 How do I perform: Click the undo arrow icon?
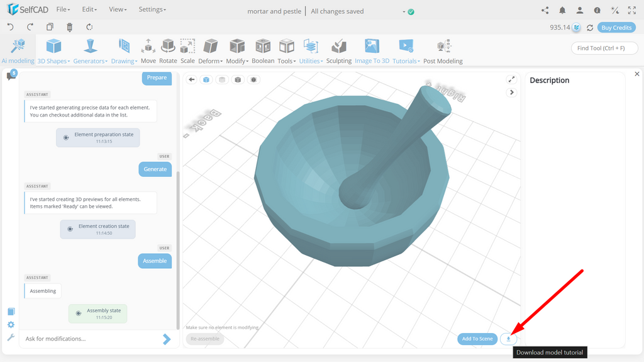point(10,27)
